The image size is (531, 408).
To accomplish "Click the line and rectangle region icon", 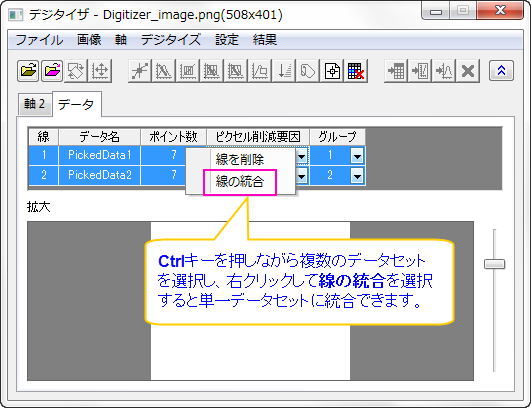I will pos(260,71).
